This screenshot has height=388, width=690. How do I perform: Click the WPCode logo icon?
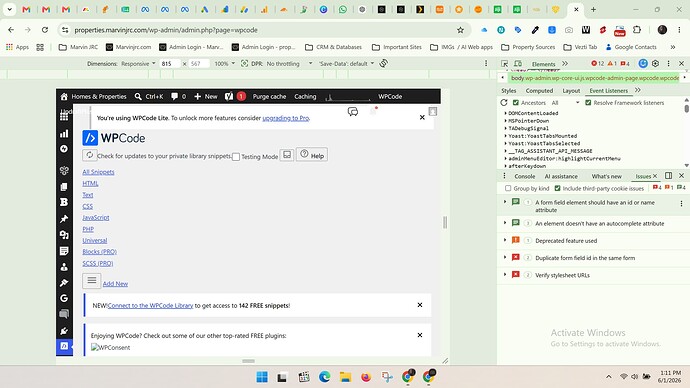(x=90, y=138)
